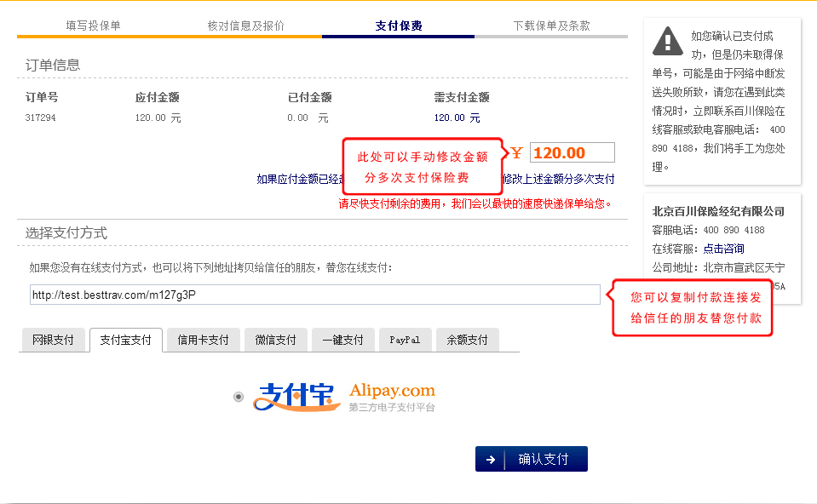Open the 信用卡支付 tab
Image resolution: width=817 pixels, height=504 pixels.
(203, 341)
